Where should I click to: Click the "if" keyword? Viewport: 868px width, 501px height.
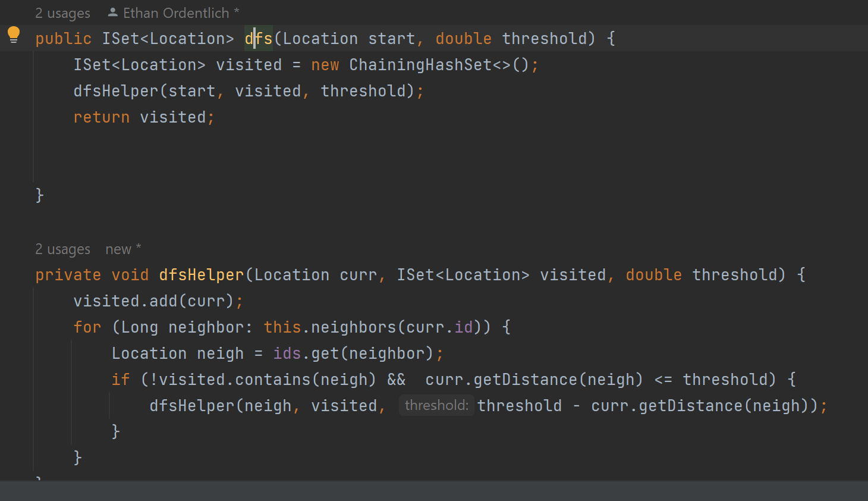point(121,380)
